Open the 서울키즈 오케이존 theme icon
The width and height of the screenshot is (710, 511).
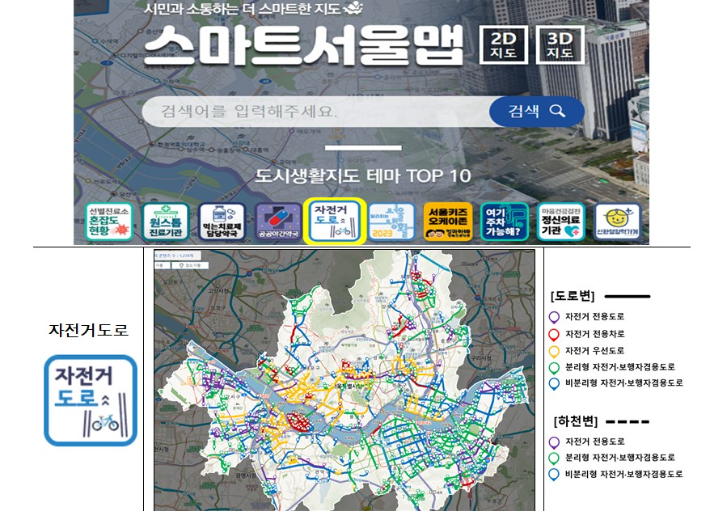448,221
